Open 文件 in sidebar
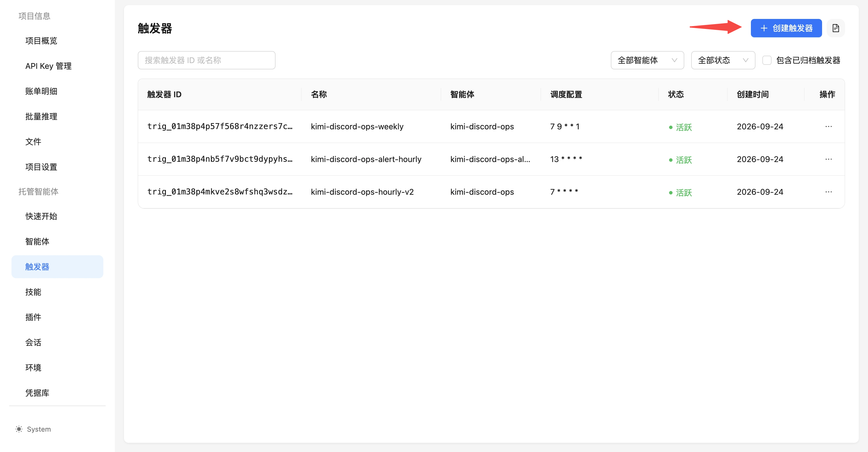 (x=57, y=142)
